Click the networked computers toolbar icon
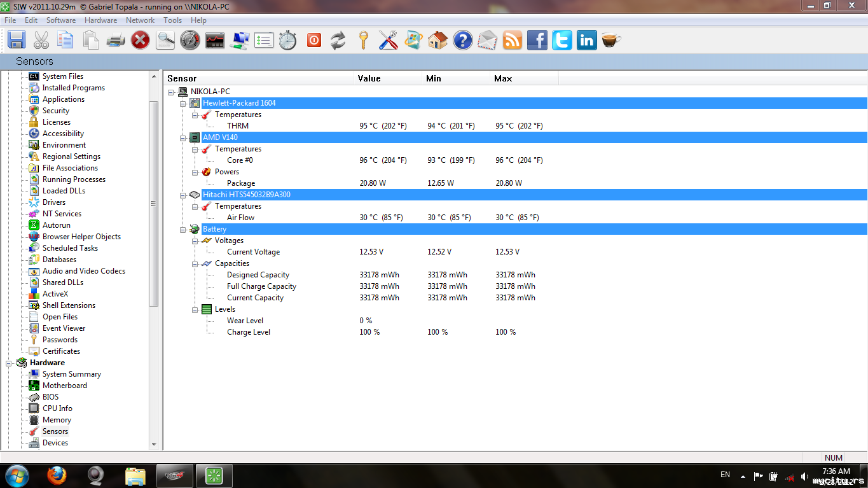This screenshot has height=488, width=868. tap(240, 40)
